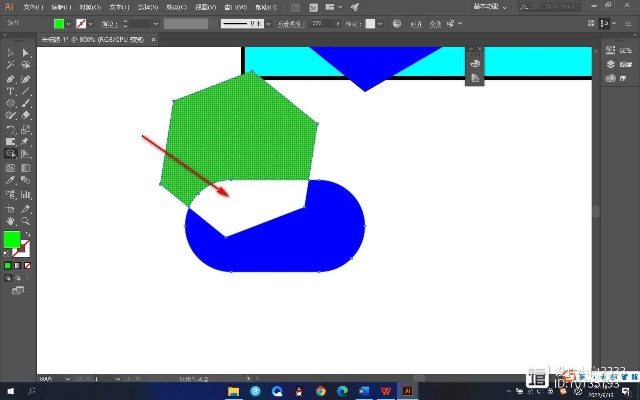Open the Edit (编辑) menu
Screen dimensions: 640x400
coord(61,7)
